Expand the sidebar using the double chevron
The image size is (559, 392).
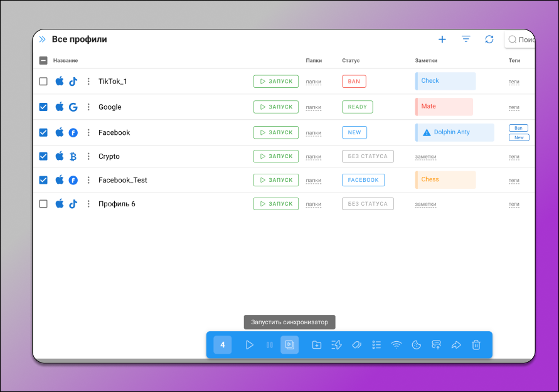coord(42,40)
